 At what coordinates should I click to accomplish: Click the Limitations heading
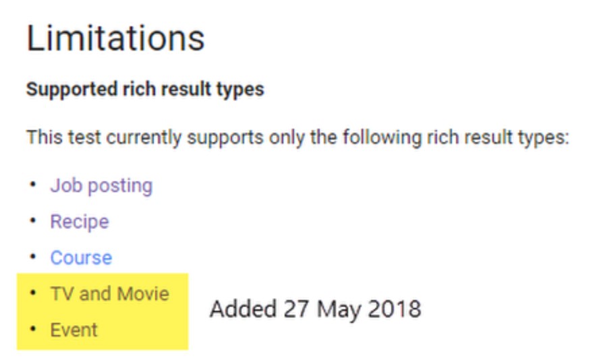point(115,39)
